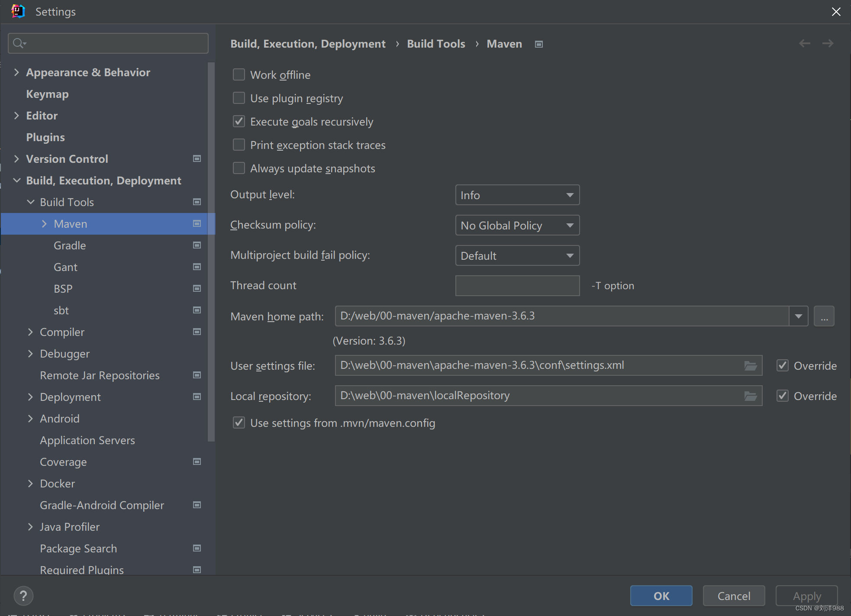The width and height of the screenshot is (851, 616).
Task: Enable Always update snapshots checkbox
Action: 239,168
